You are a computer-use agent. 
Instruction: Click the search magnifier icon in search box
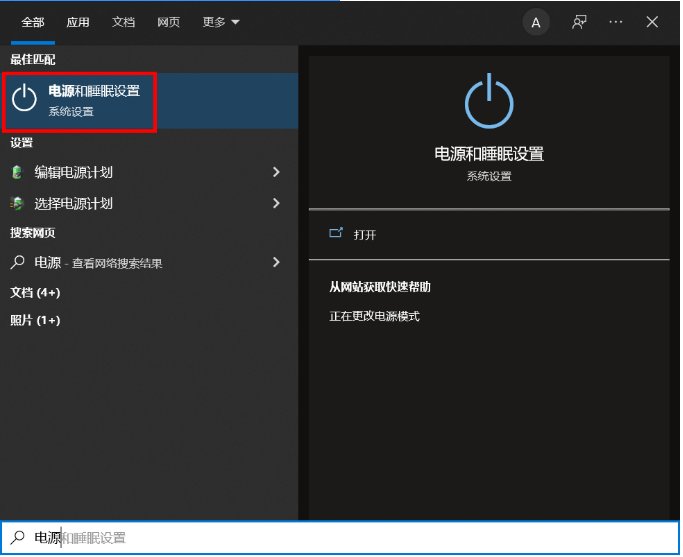coord(17,537)
